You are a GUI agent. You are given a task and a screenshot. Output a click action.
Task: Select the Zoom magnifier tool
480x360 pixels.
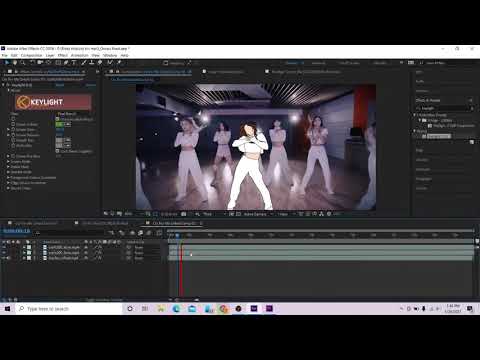pos(23,62)
